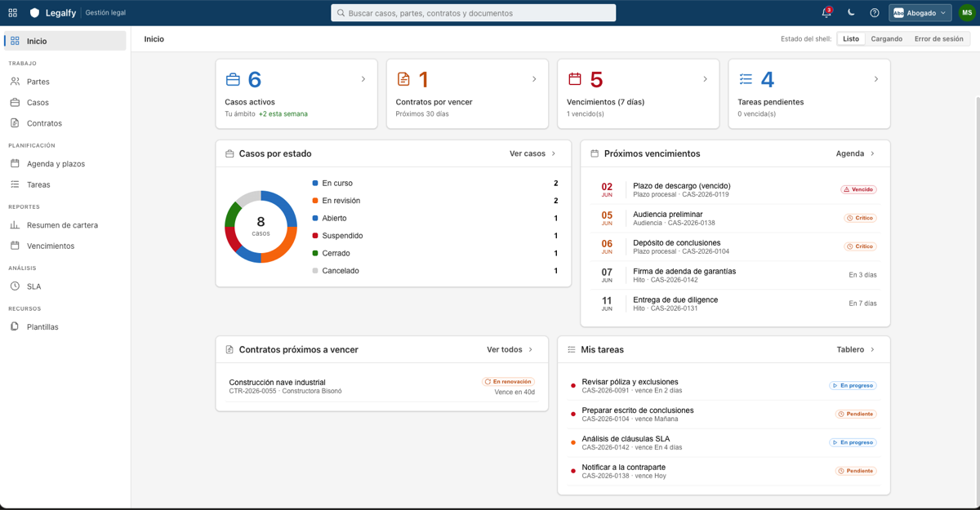Click the briefcase icon in Casos activos card
980x510 pixels.
point(233,79)
